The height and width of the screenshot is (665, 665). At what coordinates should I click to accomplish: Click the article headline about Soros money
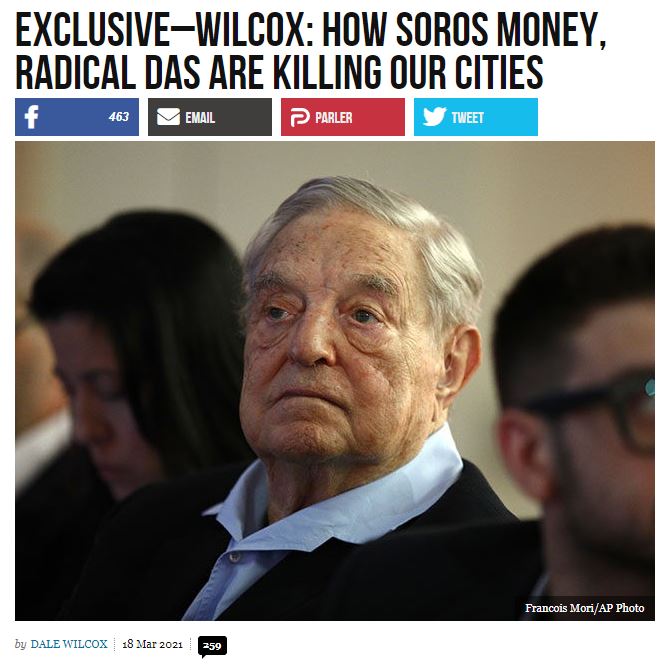tap(311, 51)
